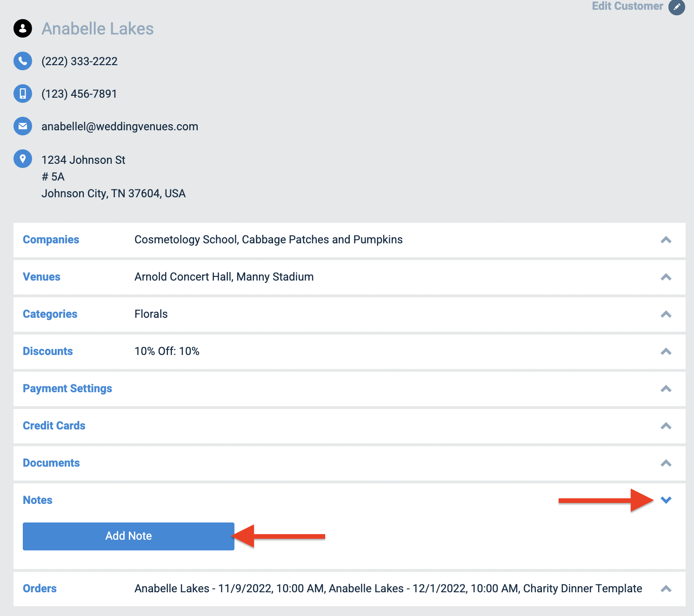
Task: Open the Credit Cards header
Action: pos(54,426)
